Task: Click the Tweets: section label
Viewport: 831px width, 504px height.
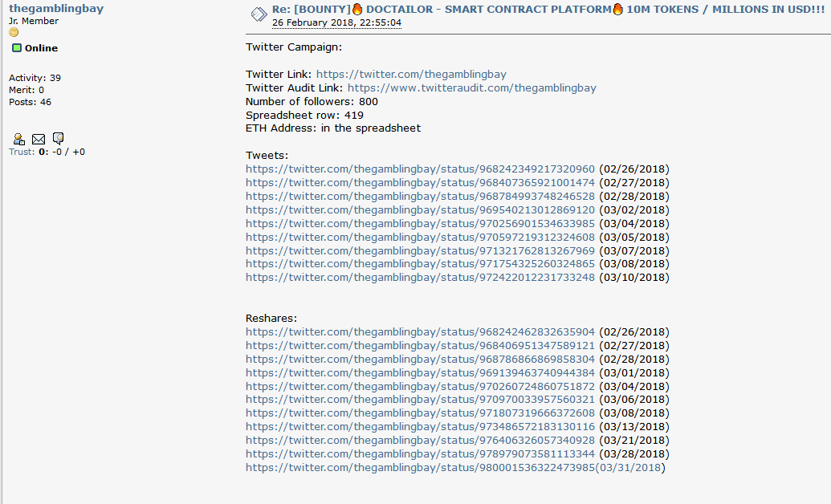Action: click(x=267, y=156)
